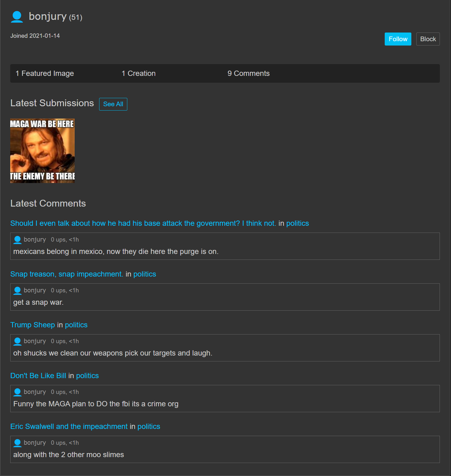Open the 1 Creation tab
Screen dimensions: 451x476
138,73
